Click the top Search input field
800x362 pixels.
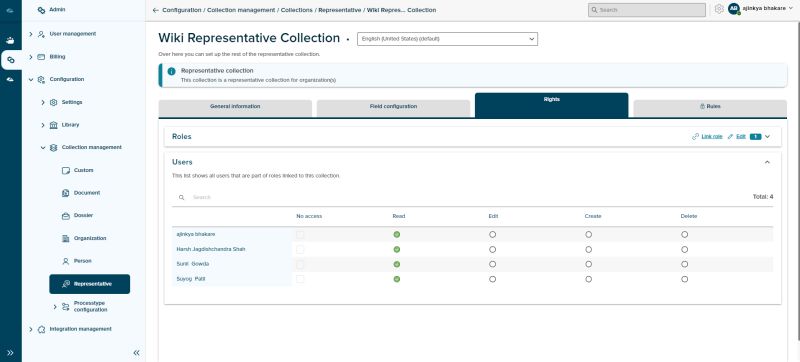647,10
